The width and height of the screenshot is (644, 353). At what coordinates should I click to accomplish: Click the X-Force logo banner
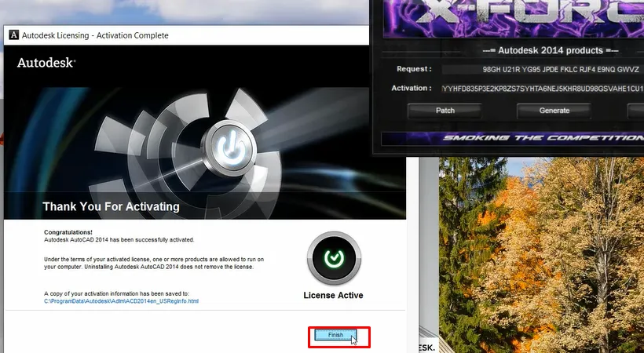[510, 17]
